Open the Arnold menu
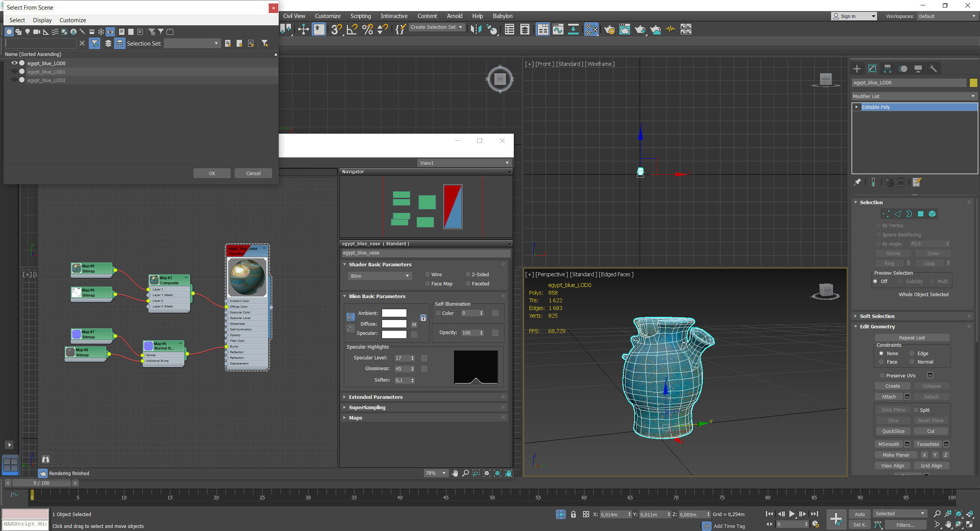 [x=454, y=16]
